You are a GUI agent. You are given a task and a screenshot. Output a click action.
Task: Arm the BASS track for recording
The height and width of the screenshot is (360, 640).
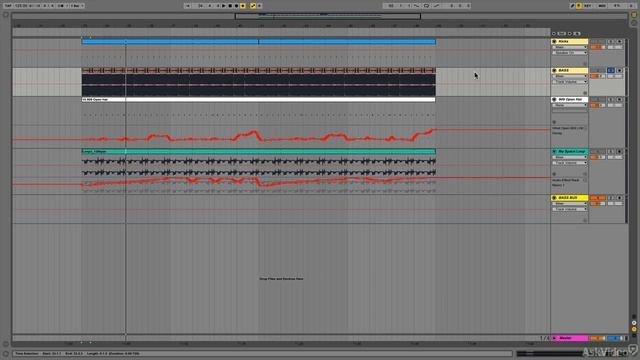click(x=620, y=70)
